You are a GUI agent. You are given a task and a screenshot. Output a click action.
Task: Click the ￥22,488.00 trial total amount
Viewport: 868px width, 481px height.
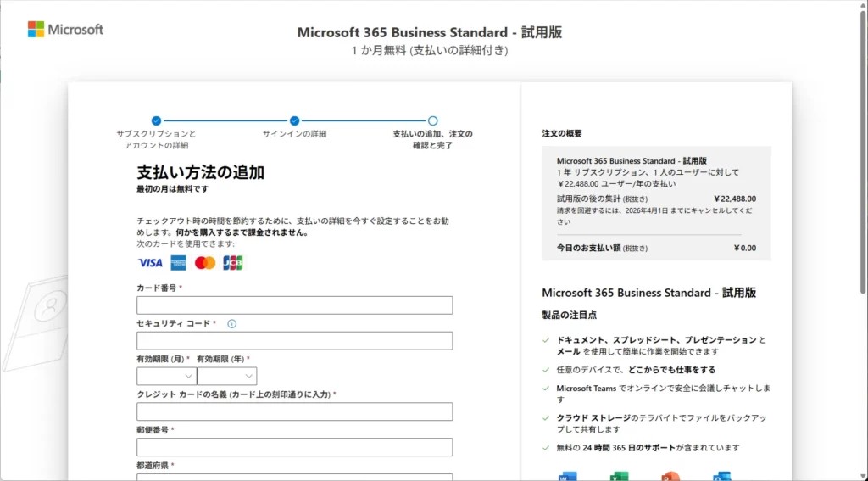coord(735,199)
